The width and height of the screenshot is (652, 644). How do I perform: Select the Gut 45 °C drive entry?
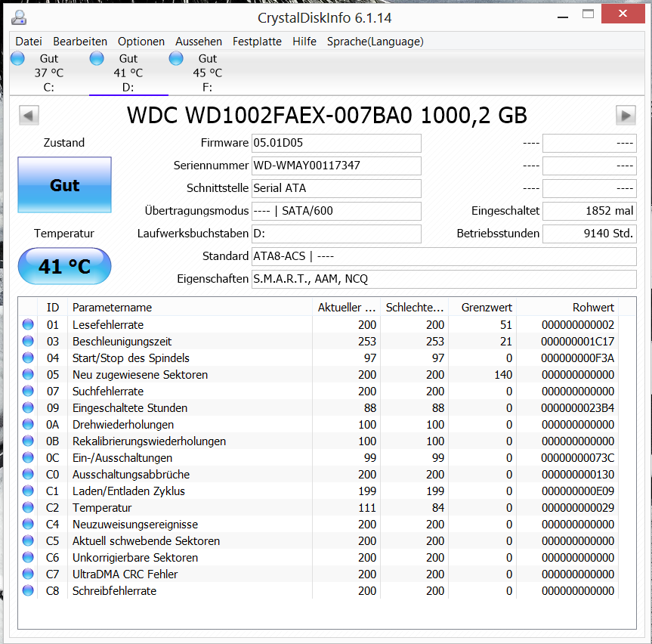(x=208, y=73)
